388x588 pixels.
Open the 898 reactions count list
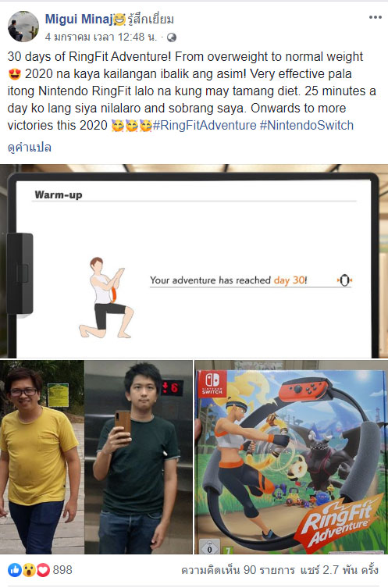coord(62,570)
